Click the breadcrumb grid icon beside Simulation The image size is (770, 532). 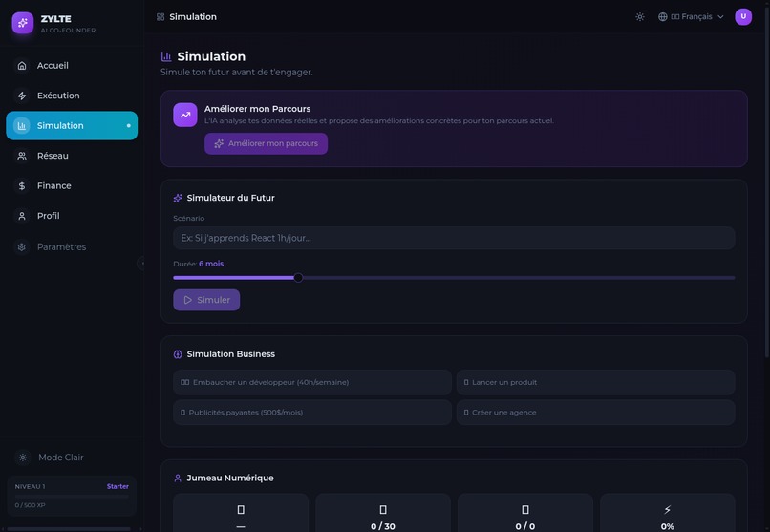(x=160, y=16)
